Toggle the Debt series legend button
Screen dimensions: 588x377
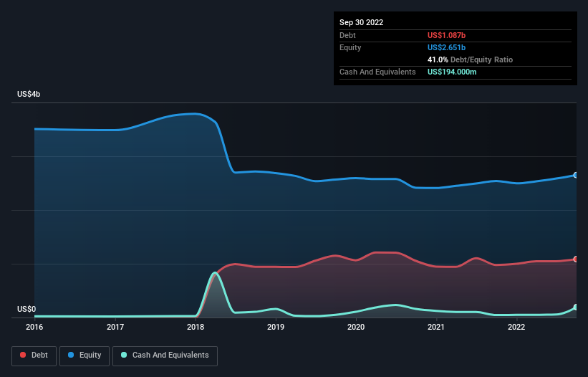pyautogui.click(x=34, y=355)
